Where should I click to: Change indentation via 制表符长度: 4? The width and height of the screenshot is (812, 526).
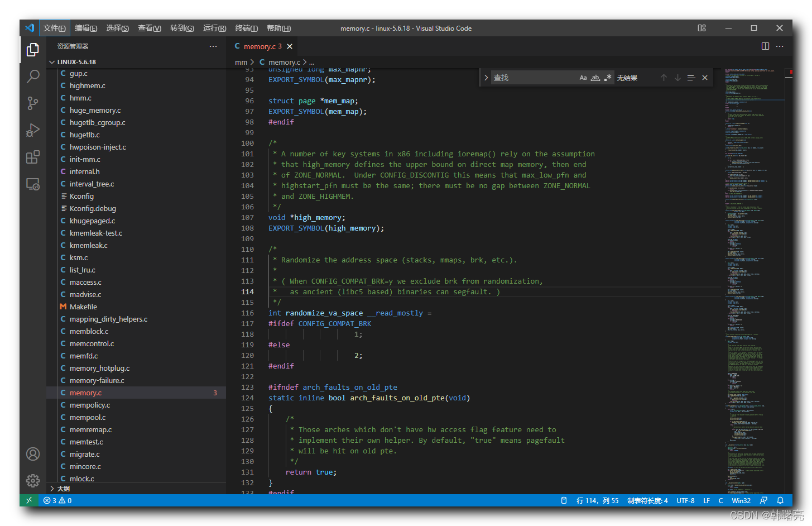click(x=647, y=500)
